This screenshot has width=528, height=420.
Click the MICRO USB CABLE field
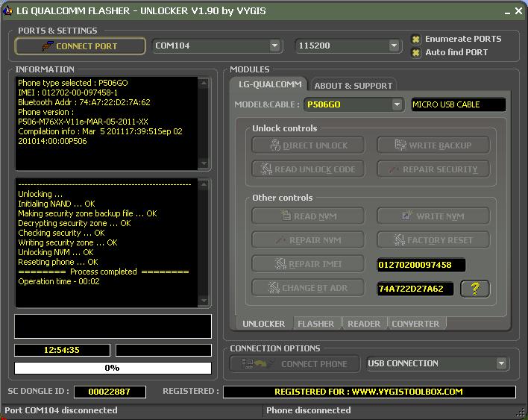[459, 104]
